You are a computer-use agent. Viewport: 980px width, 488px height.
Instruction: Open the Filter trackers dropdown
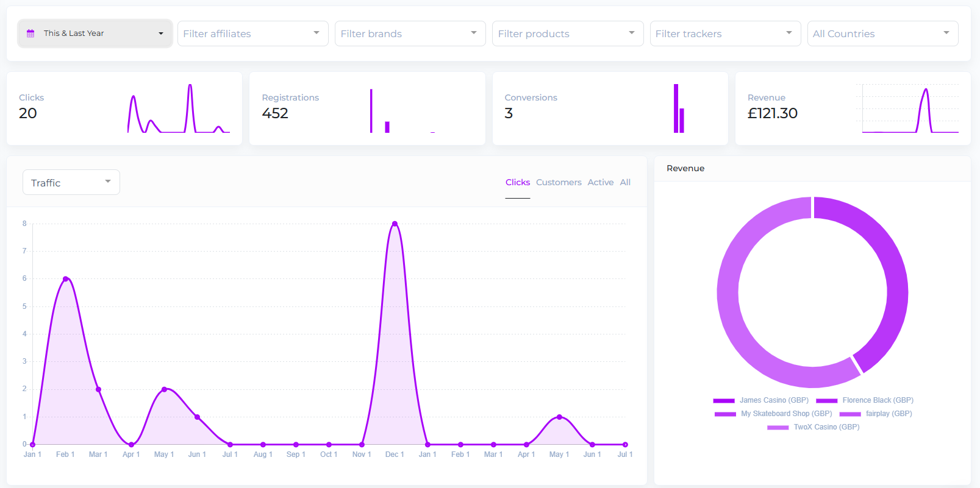tap(725, 34)
